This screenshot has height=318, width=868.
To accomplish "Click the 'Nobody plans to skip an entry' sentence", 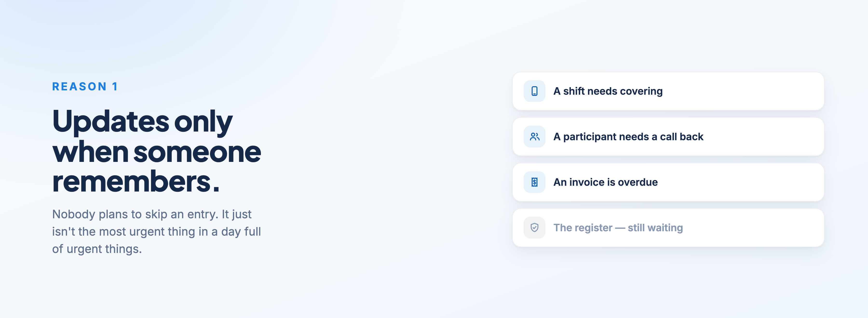I will (x=136, y=214).
